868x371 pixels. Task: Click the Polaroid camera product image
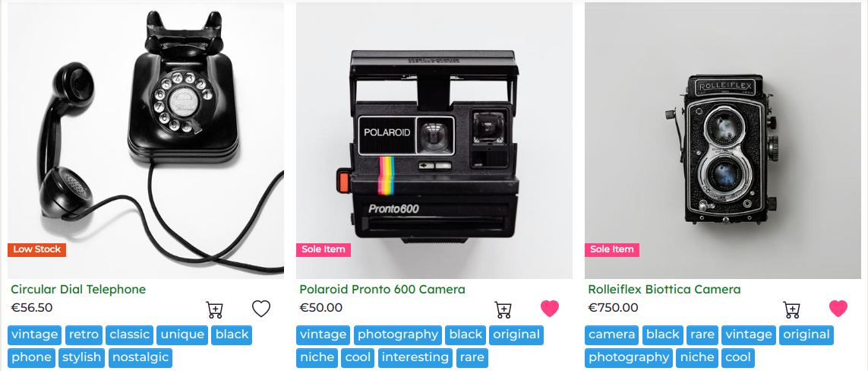point(434,141)
